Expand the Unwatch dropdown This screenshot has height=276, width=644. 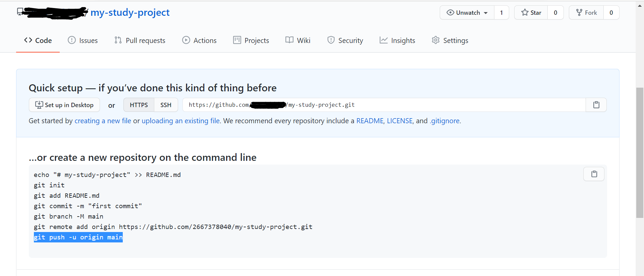(x=467, y=12)
